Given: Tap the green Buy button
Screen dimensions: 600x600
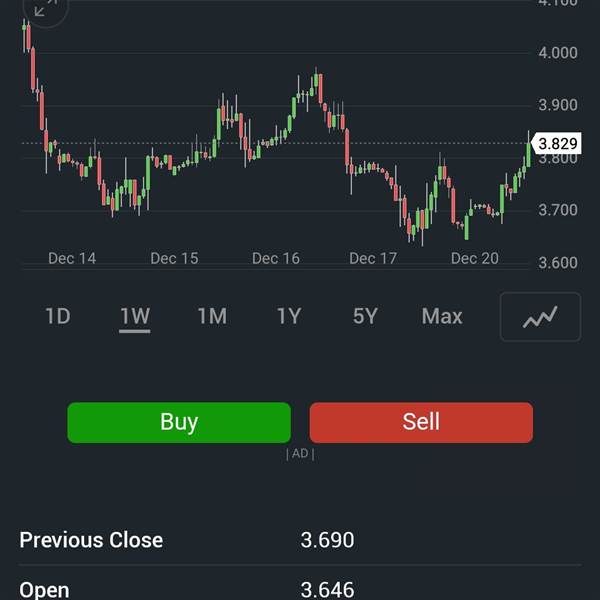Looking at the screenshot, I should (x=179, y=422).
